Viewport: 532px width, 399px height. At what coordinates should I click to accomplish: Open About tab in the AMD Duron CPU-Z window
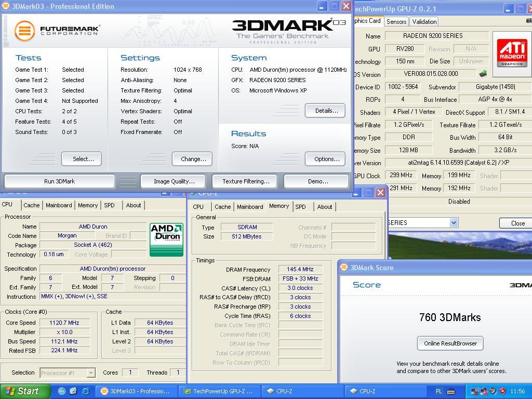134,205
